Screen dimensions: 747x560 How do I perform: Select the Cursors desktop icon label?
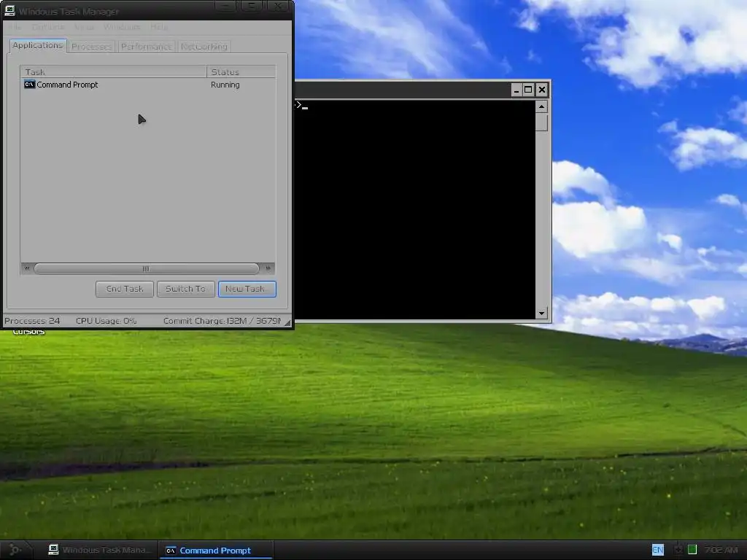tap(28, 332)
